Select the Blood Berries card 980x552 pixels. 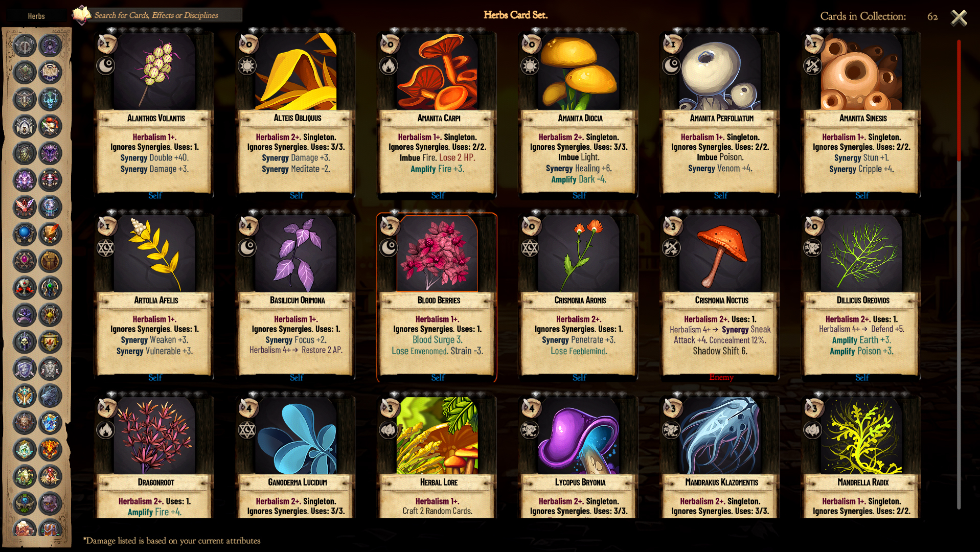click(x=437, y=297)
